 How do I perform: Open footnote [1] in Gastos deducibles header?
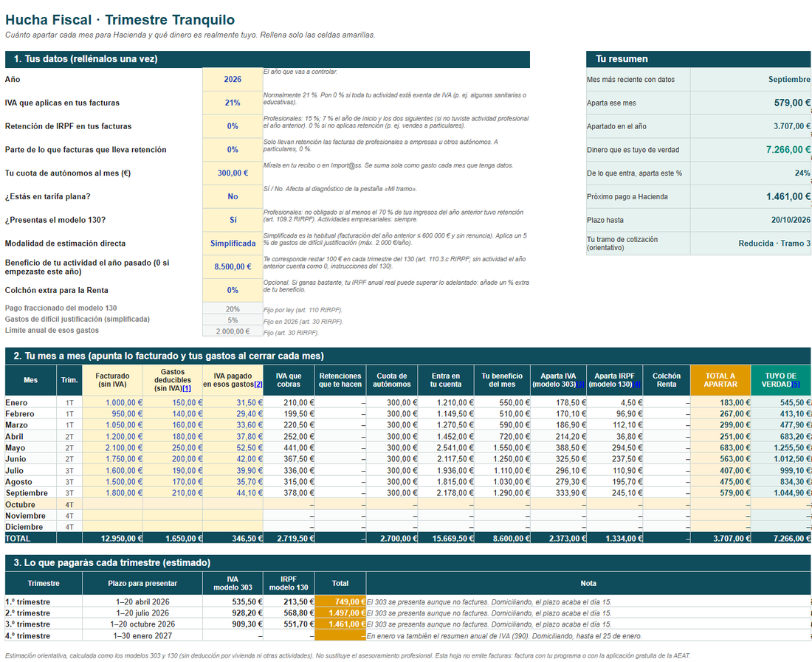[x=187, y=388]
